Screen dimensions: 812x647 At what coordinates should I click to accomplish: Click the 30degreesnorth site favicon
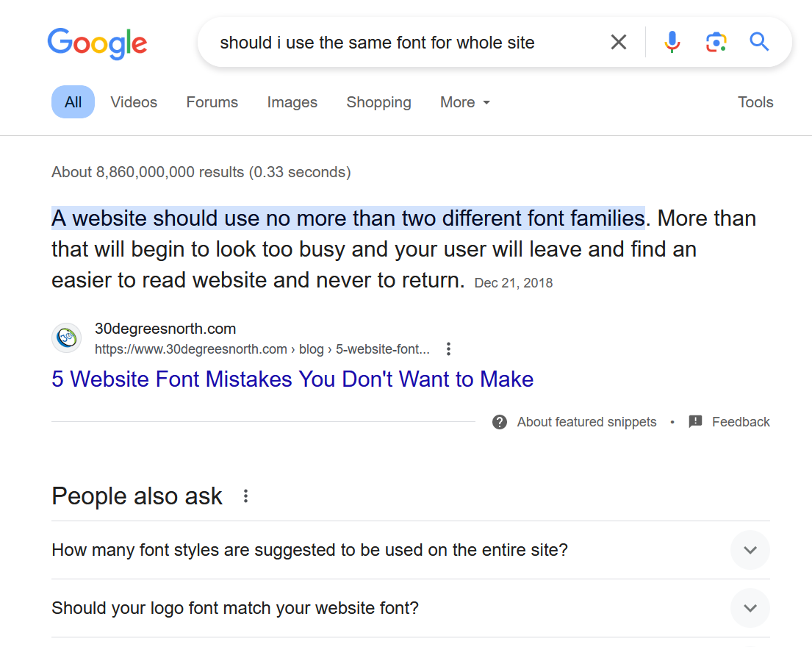click(66, 338)
